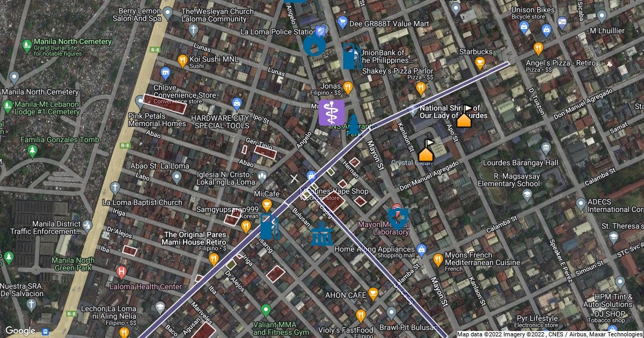Click the Pyr Lifestyle Electronics store label
The image size is (644, 338).
click(x=536, y=321)
